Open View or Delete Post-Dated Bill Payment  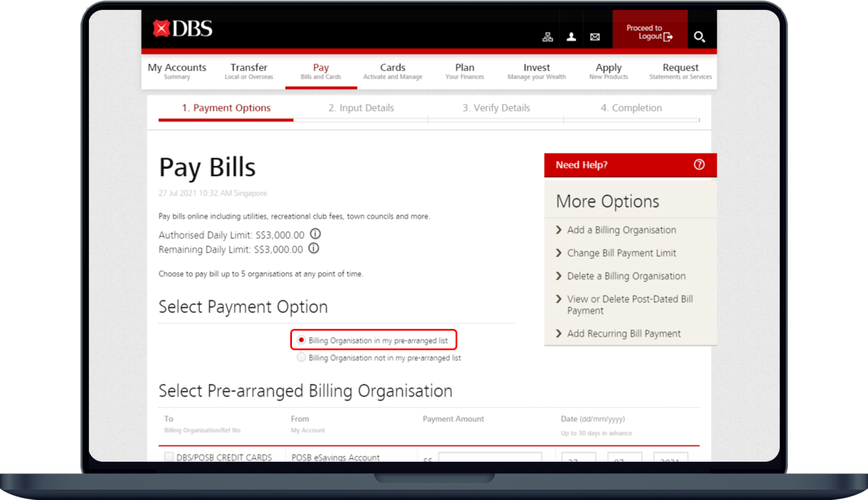[630, 305]
